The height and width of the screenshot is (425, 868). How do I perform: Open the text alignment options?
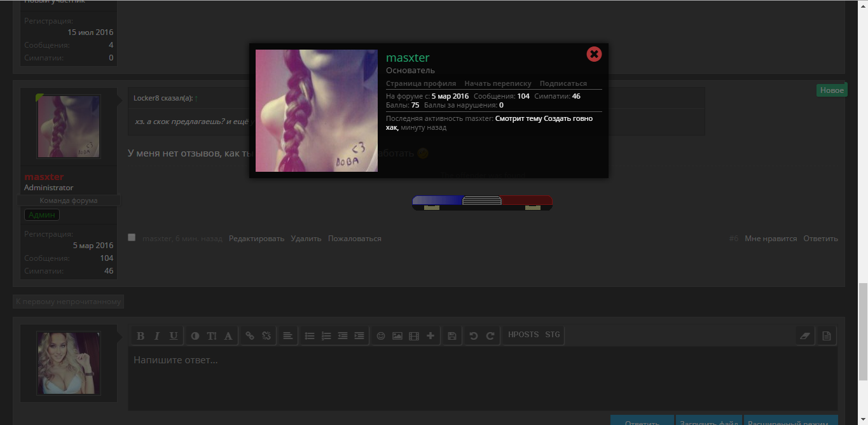288,336
